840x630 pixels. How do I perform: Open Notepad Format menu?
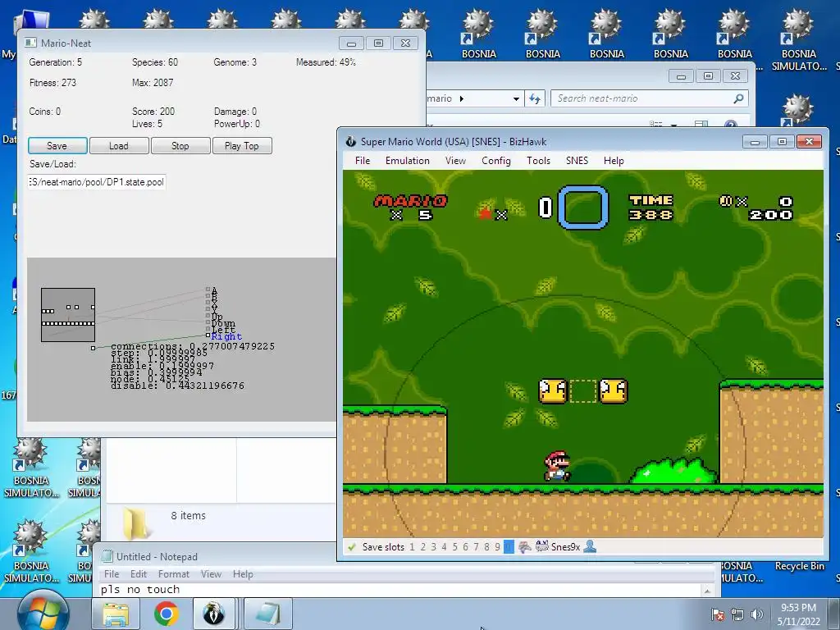(x=174, y=573)
